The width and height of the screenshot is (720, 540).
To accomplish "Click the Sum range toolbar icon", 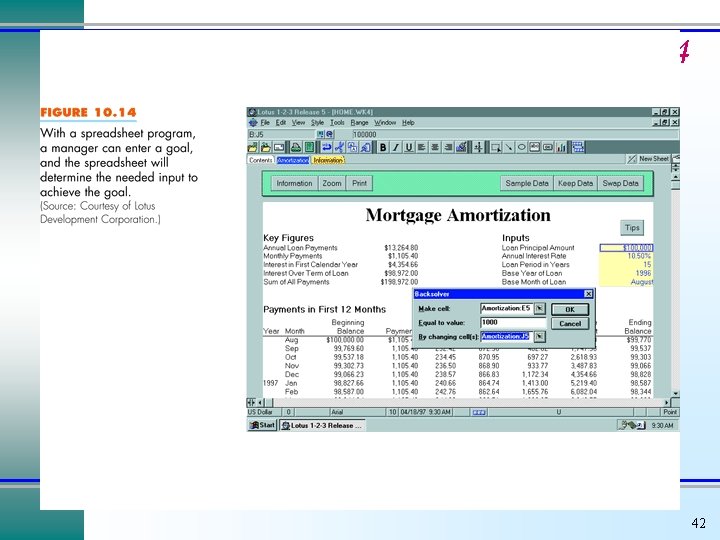I will [479, 147].
